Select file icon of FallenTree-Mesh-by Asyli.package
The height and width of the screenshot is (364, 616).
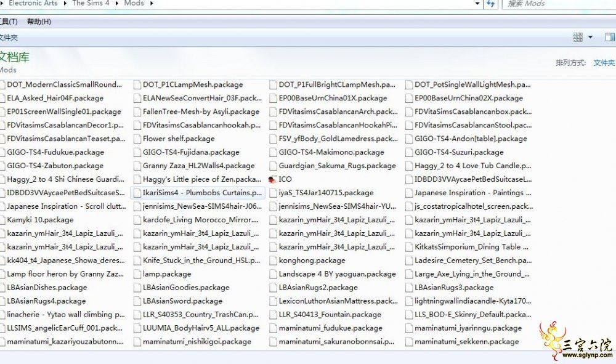pyautogui.click(x=137, y=112)
